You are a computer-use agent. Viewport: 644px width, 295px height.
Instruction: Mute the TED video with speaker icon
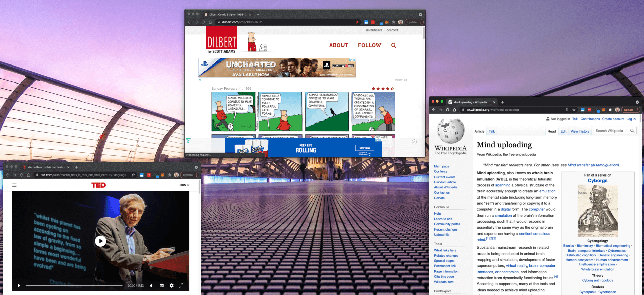(x=152, y=285)
